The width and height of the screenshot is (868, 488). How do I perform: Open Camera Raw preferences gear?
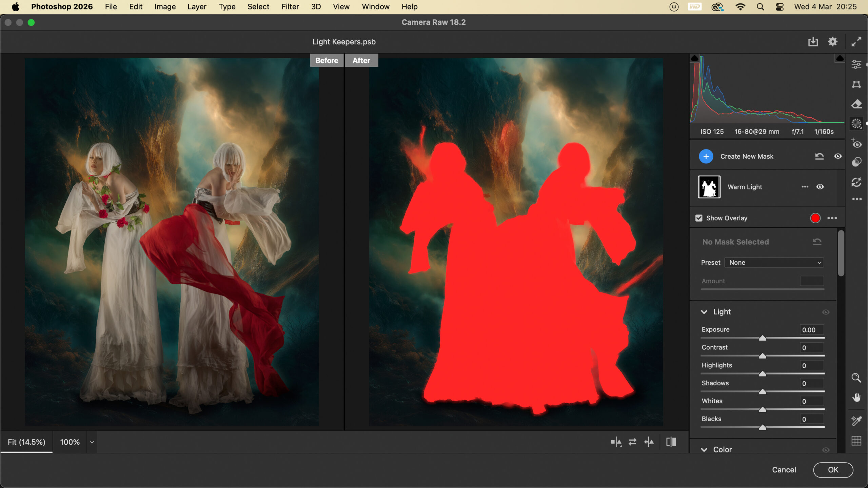click(833, 42)
